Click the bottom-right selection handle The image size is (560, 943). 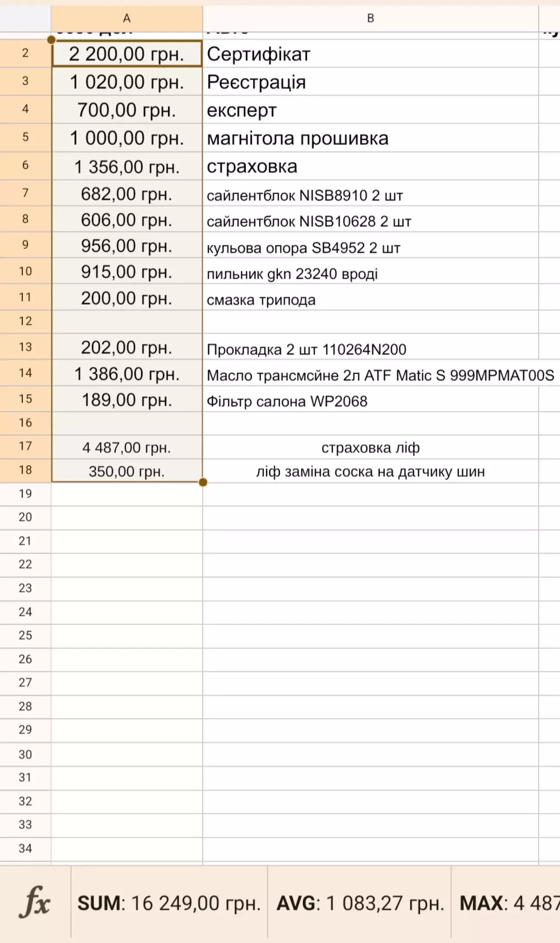click(x=203, y=482)
